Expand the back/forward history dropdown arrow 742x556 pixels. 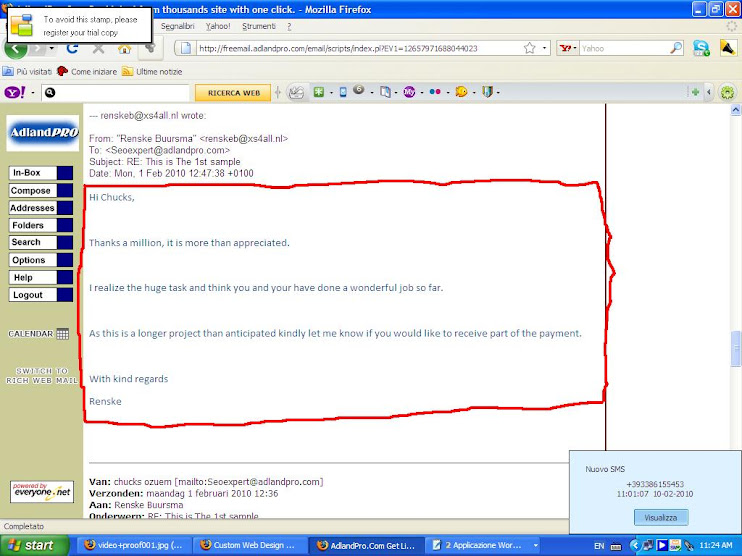coord(51,48)
